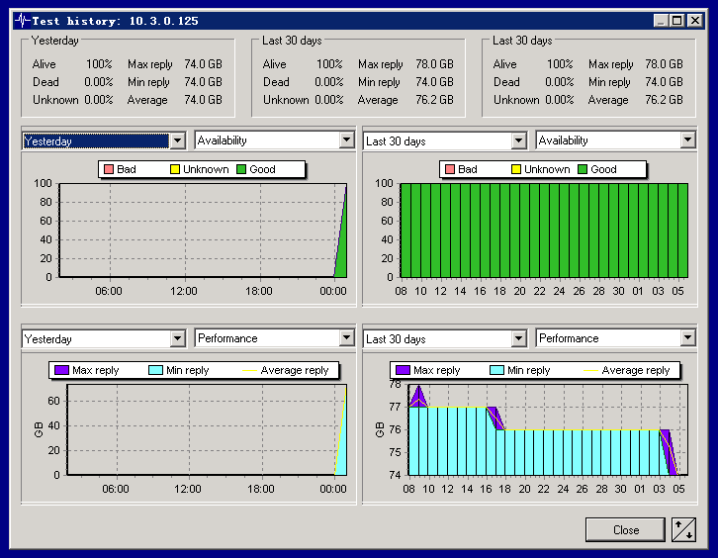Click the Yesterday group Max reply 74.0 GB value
The height and width of the screenshot is (558, 718).
pyautogui.click(x=203, y=64)
